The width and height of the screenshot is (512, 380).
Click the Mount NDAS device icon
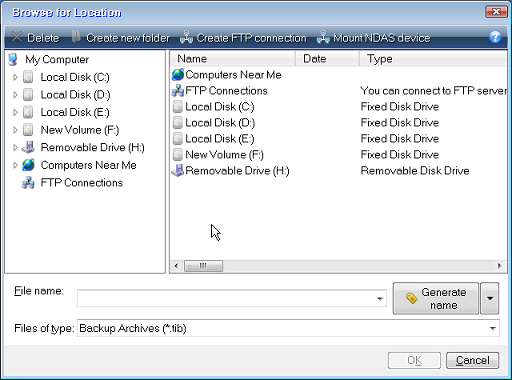tap(323, 37)
